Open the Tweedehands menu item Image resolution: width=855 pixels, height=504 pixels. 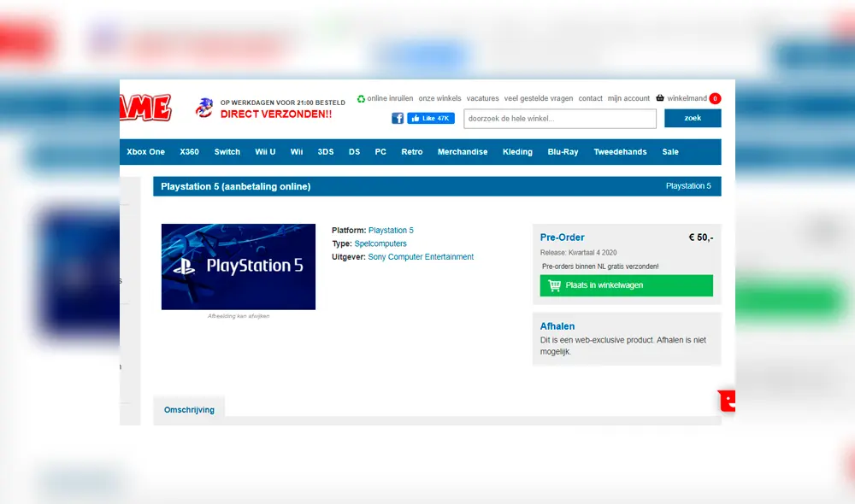(x=620, y=151)
